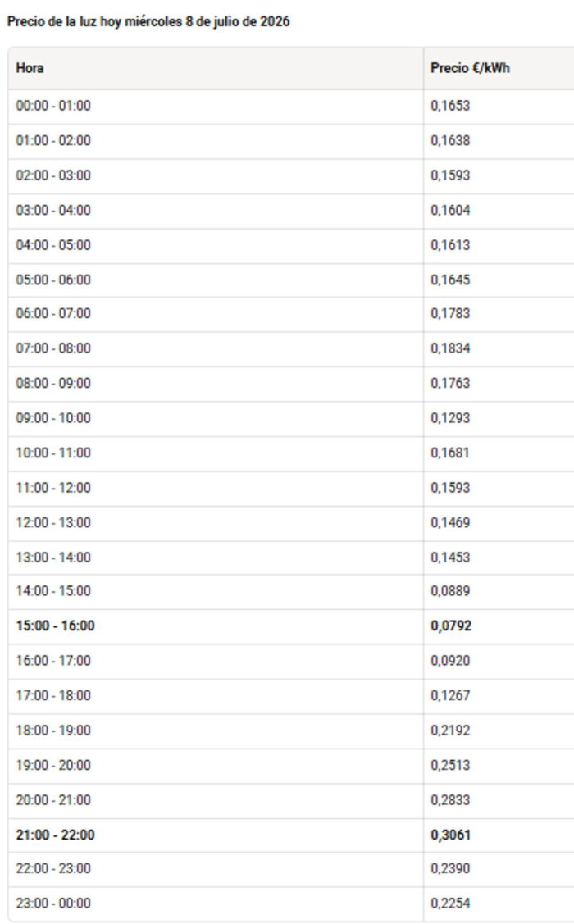Viewport: 574px width, 924px height.
Task: Select the 17:00 - 18:00 time cell
Action: point(53,695)
